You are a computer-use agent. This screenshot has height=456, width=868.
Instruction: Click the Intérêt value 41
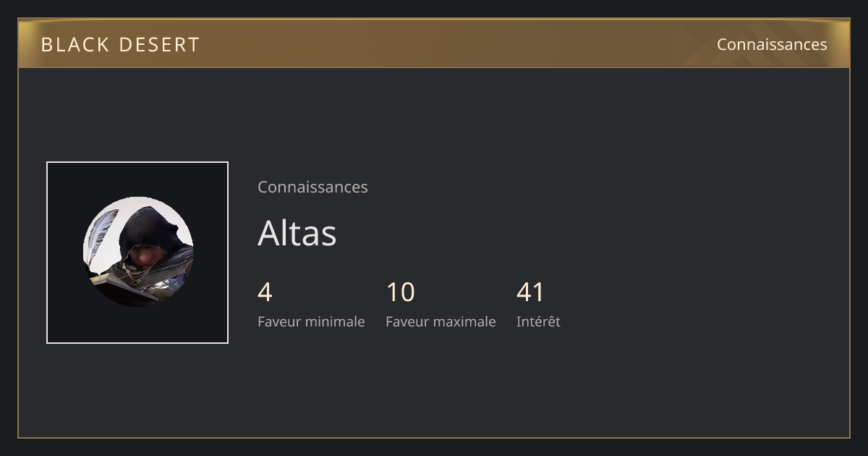coord(530,292)
